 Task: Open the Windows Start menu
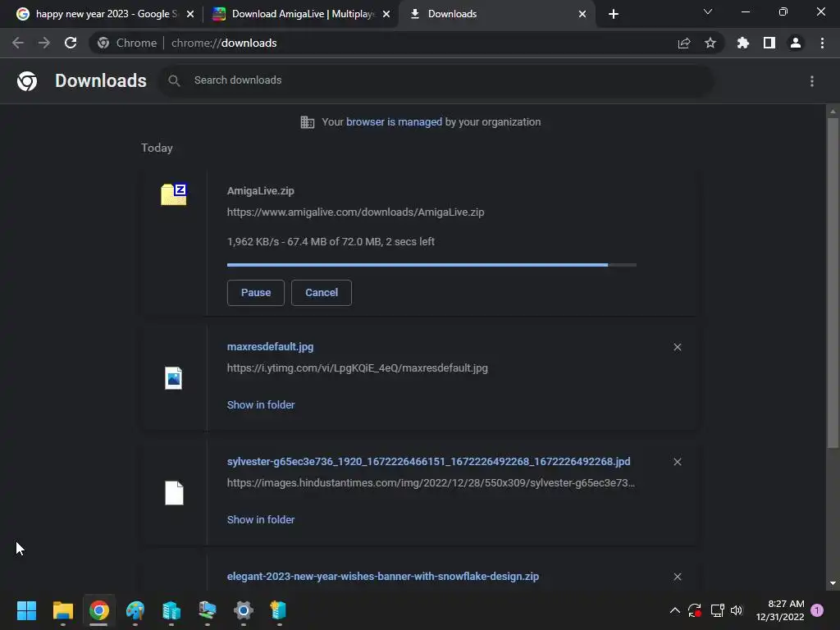(26, 610)
